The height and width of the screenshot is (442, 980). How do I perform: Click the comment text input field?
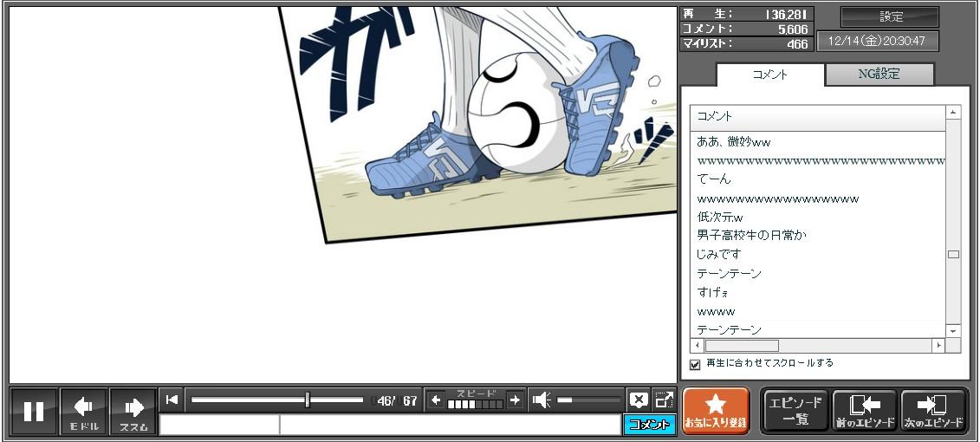(449, 425)
